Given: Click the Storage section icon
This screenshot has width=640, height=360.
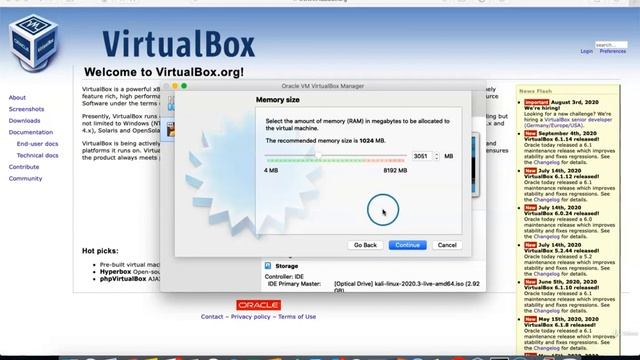Looking at the screenshot, I should [x=268, y=266].
